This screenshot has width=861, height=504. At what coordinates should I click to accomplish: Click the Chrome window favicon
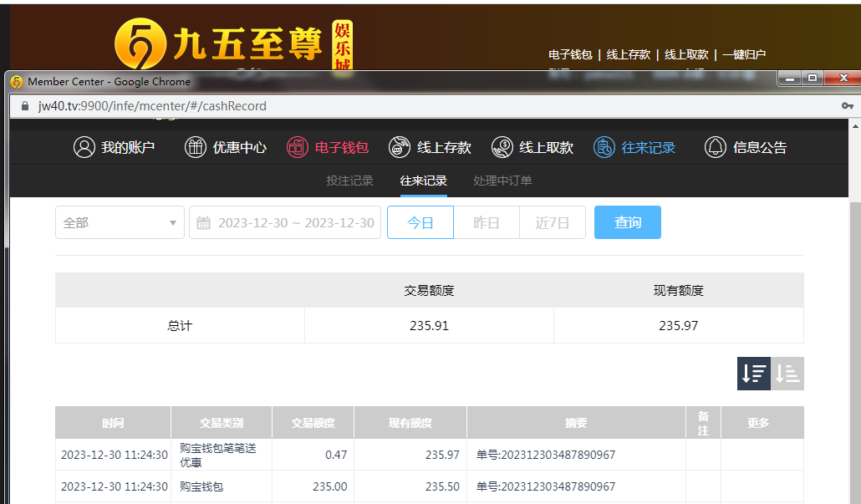click(x=17, y=82)
